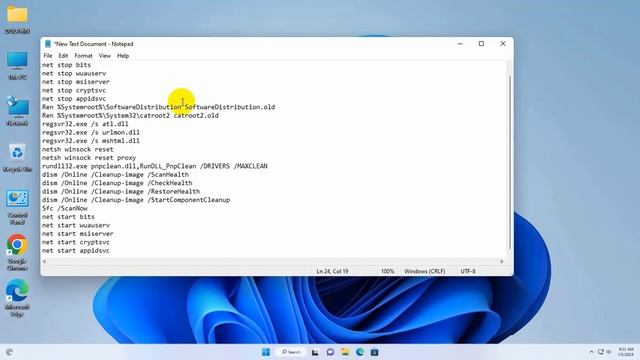The width and height of the screenshot is (640, 360).
Task: Maximize the Notepad window
Action: [481, 44]
